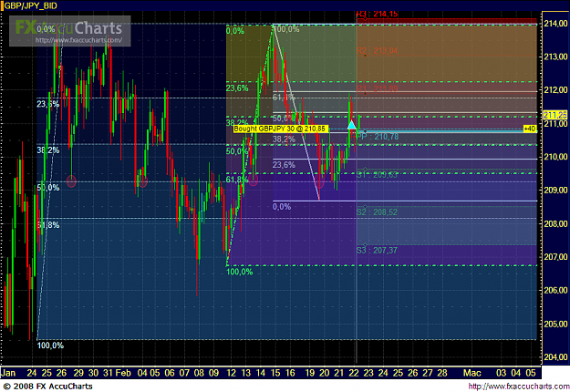
Task: Click the 12 date axis label
Action: pos(232,373)
